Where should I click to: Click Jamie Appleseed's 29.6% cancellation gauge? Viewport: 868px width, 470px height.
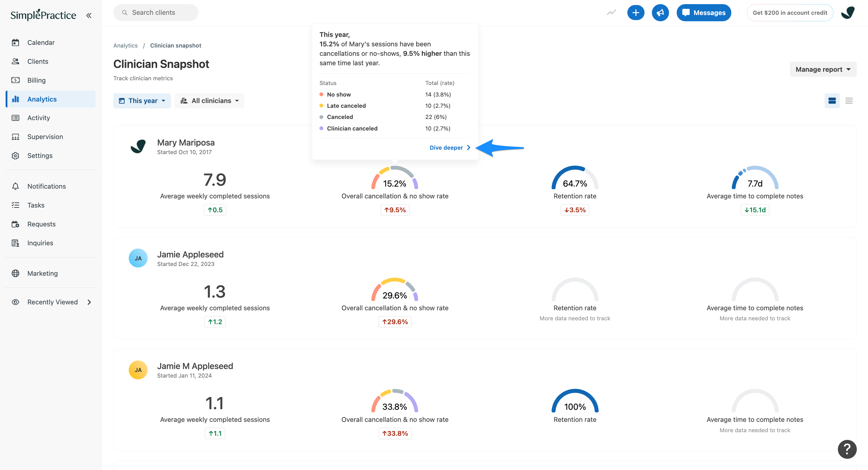394,289
